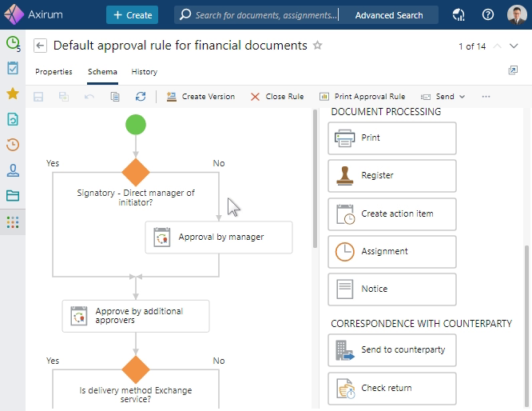Open the help question mark icon
Screen dimensions: 532x411
488,14
